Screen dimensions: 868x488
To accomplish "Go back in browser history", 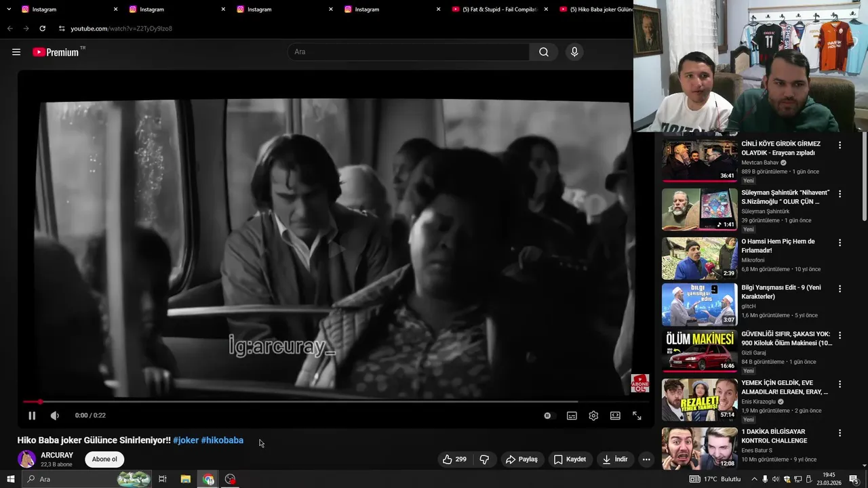I will (x=9, y=28).
